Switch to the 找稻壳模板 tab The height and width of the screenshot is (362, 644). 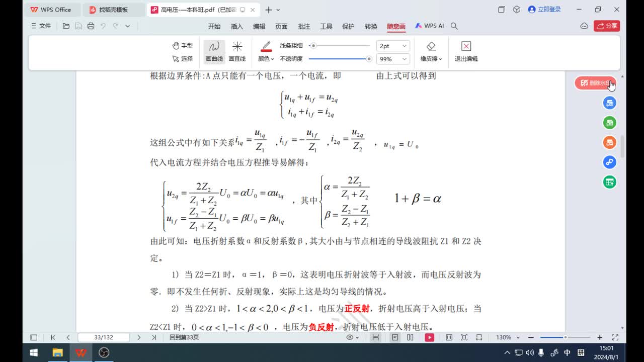tap(114, 10)
